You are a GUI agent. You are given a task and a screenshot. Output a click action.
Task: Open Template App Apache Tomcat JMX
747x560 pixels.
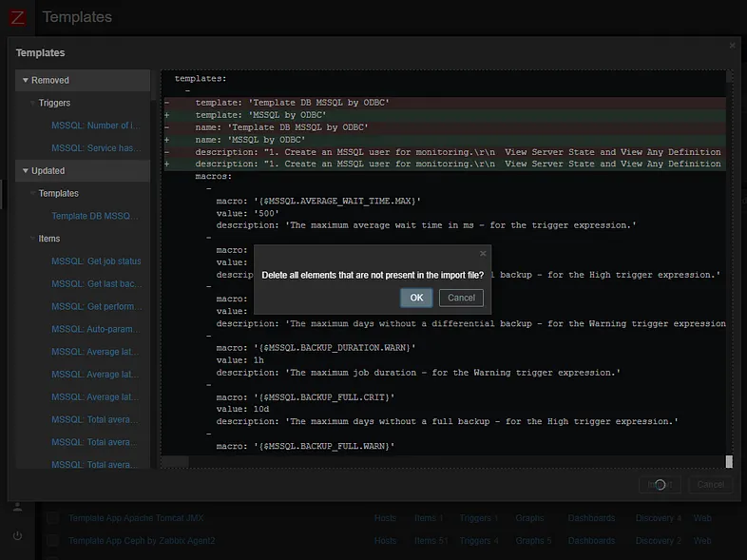coord(136,518)
